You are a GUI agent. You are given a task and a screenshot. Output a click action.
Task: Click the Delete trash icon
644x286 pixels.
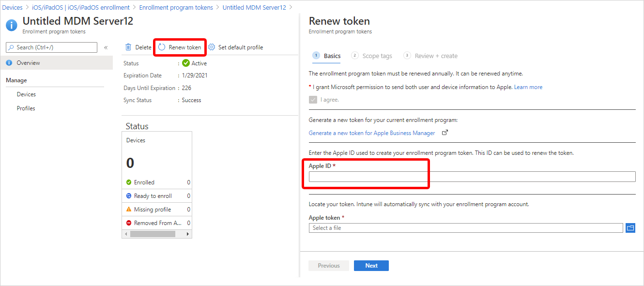point(128,47)
